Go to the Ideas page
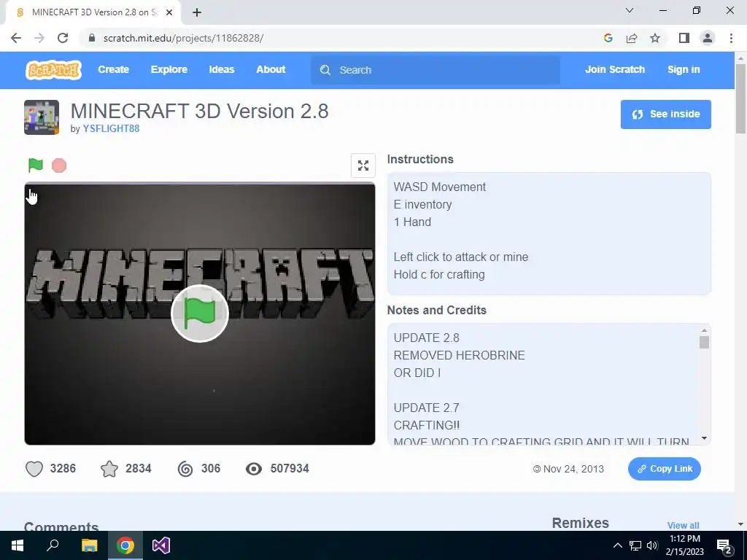Viewport: 747px width, 560px height. [x=222, y=69]
